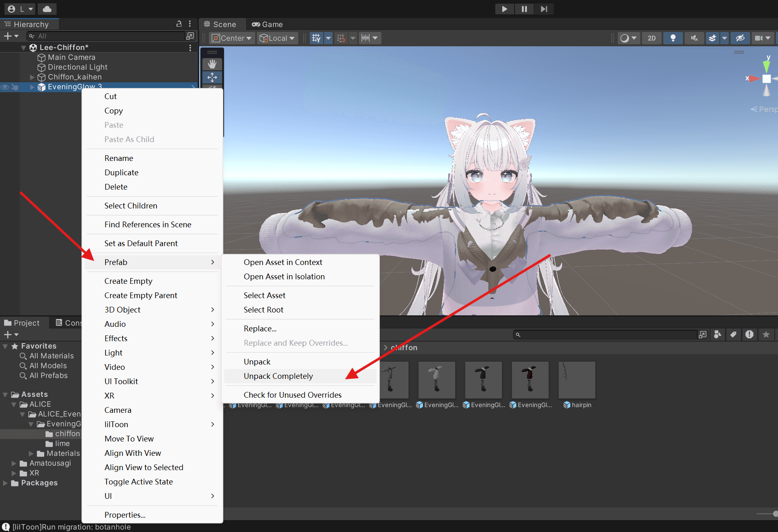Click the Play button in the toolbar
This screenshot has width=778, height=532.
coord(504,9)
